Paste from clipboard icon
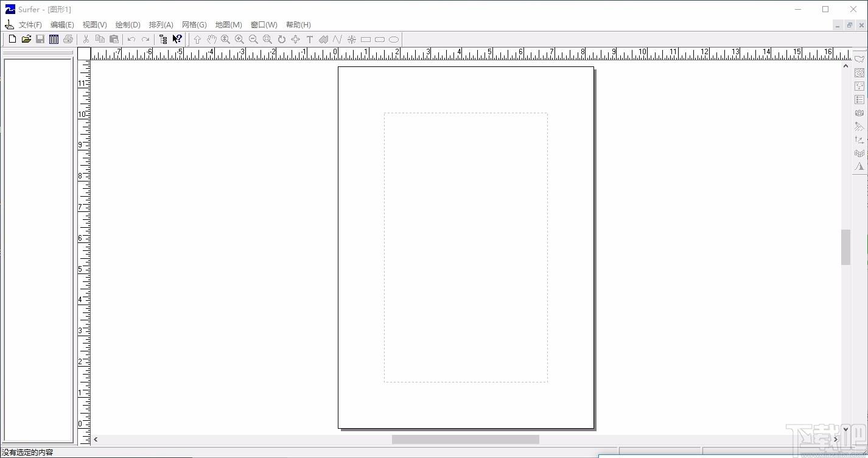Image resolution: width=868 pixels, height=458 pixels. (x=114, y=39)
